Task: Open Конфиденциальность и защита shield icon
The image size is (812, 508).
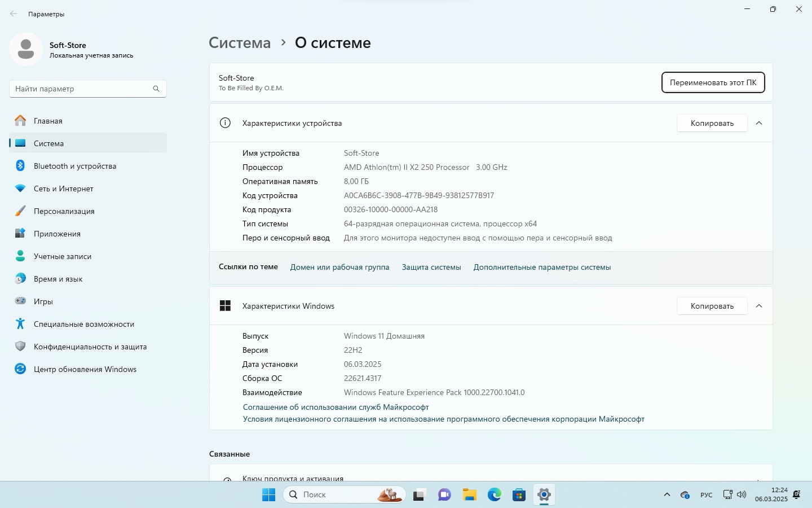Action: tap(20, 346)
